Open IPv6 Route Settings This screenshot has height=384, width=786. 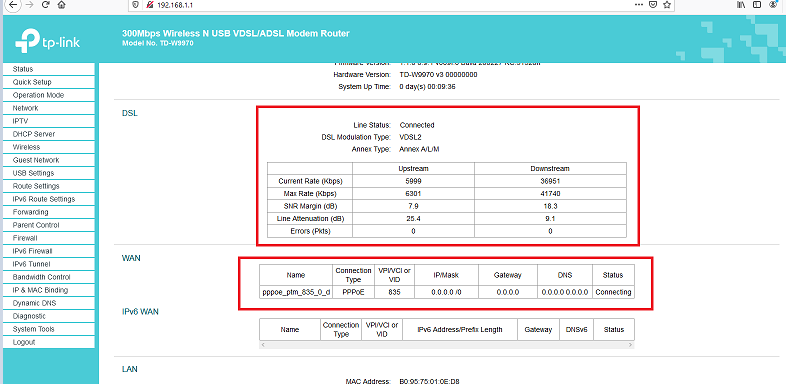[49, 200]
